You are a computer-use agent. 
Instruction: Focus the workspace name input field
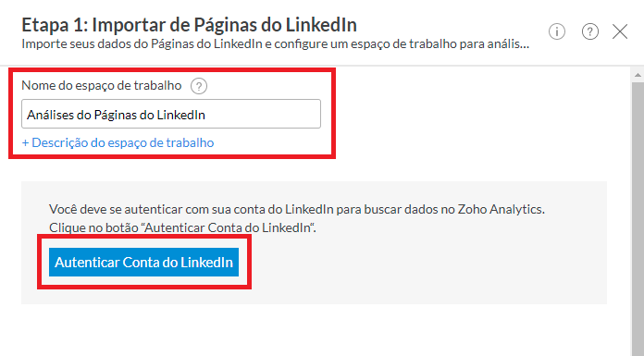[x=171, y=114]
